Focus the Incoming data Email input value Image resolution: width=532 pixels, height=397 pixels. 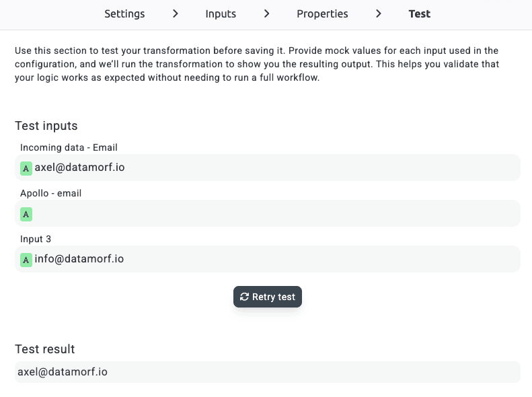(269, 168)
